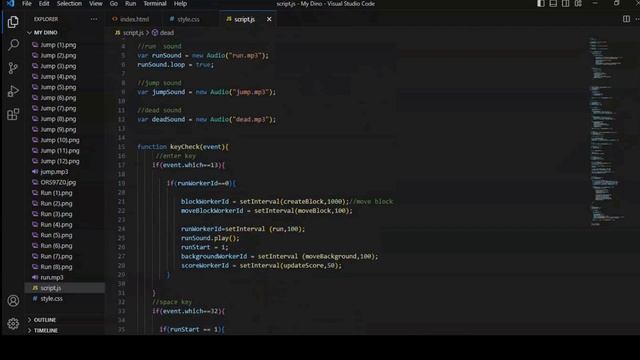This screenshot has width=640, height=360.
Task: Click the runSound.play(); statement
Action: click(210, 238)
